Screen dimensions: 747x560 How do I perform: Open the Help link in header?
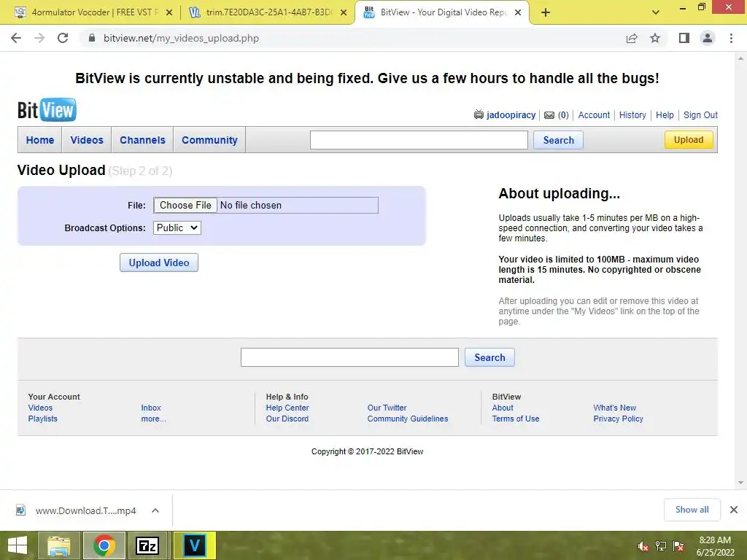pos(665,114)
